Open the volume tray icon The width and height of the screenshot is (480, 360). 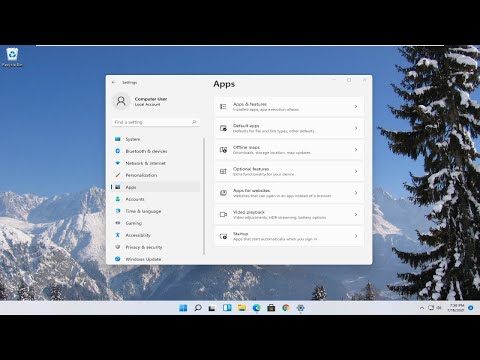(439, 307)
